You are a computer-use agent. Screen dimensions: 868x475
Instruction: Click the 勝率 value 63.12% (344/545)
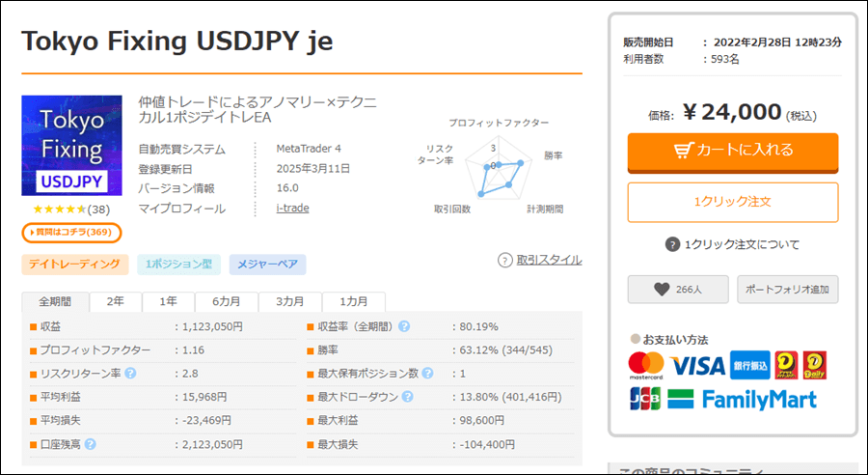pyautogui.click(x=506, y=350)
